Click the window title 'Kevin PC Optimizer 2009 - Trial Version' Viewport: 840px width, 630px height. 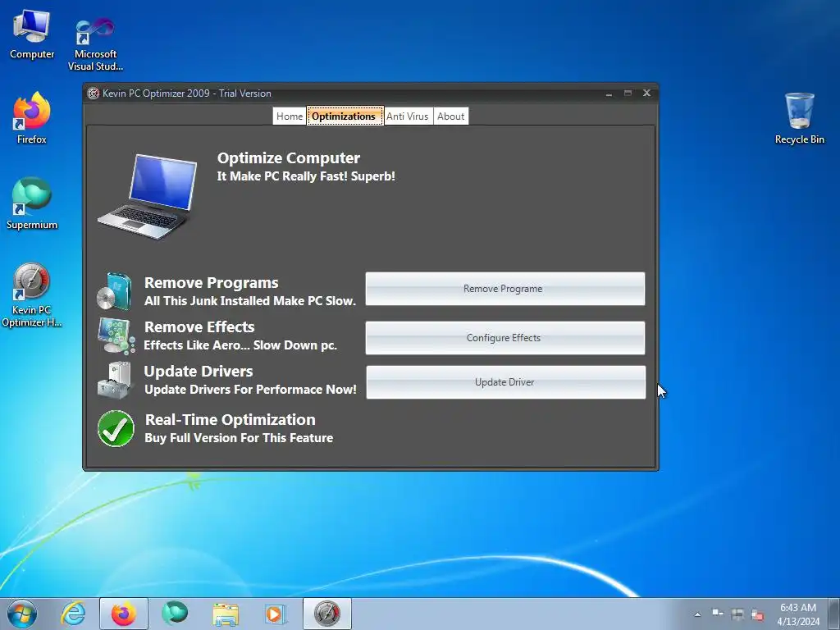point(187,94)
